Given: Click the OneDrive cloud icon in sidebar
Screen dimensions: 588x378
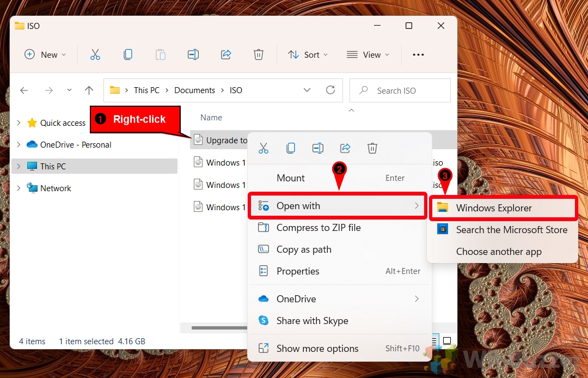Looking at the screenshot, I should [x=32, y=144].
